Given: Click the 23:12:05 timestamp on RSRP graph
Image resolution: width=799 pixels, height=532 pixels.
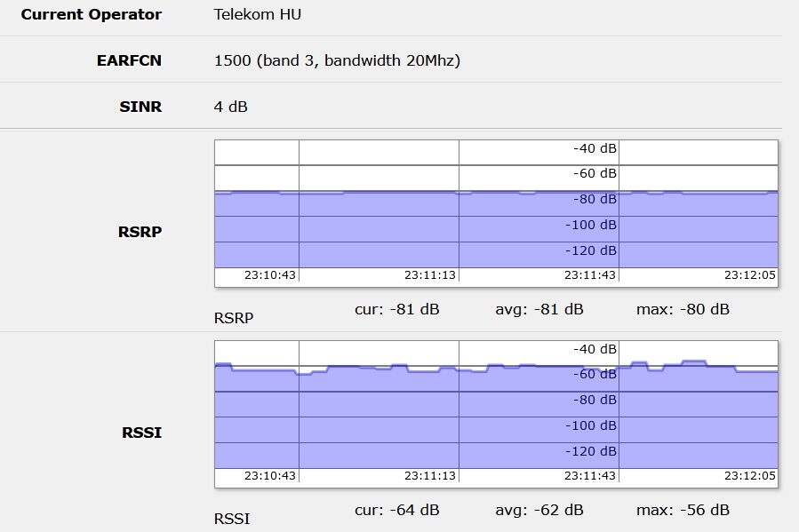Looking at the screenshot, I should click(x=750, y=275).
